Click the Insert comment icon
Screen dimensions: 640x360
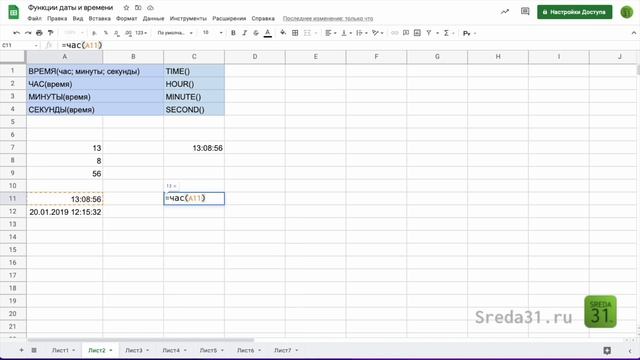406,33
